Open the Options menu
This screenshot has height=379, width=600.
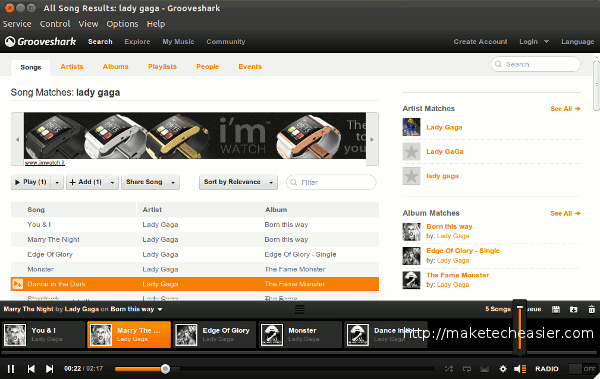pyautogui.click(x=122, y=24)
